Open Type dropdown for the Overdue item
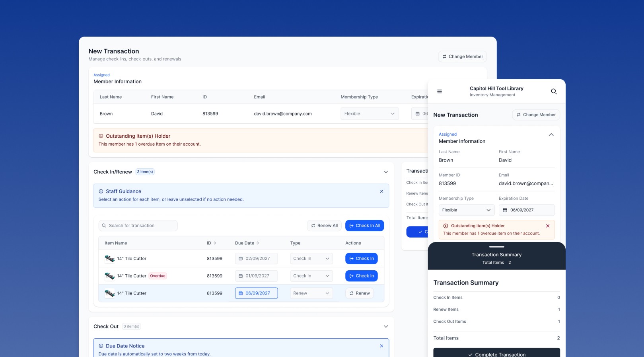 [311, 276]
